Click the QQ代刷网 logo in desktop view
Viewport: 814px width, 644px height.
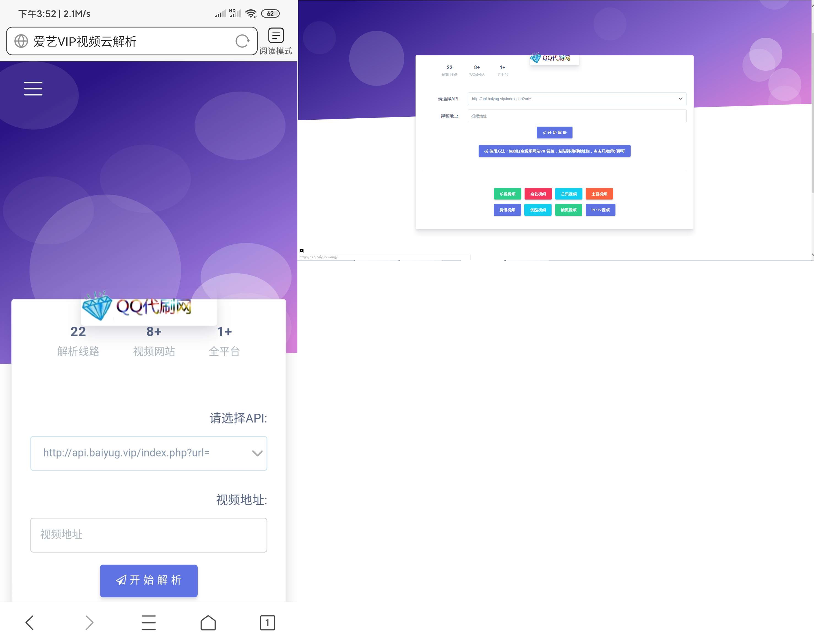pos(554,58)
